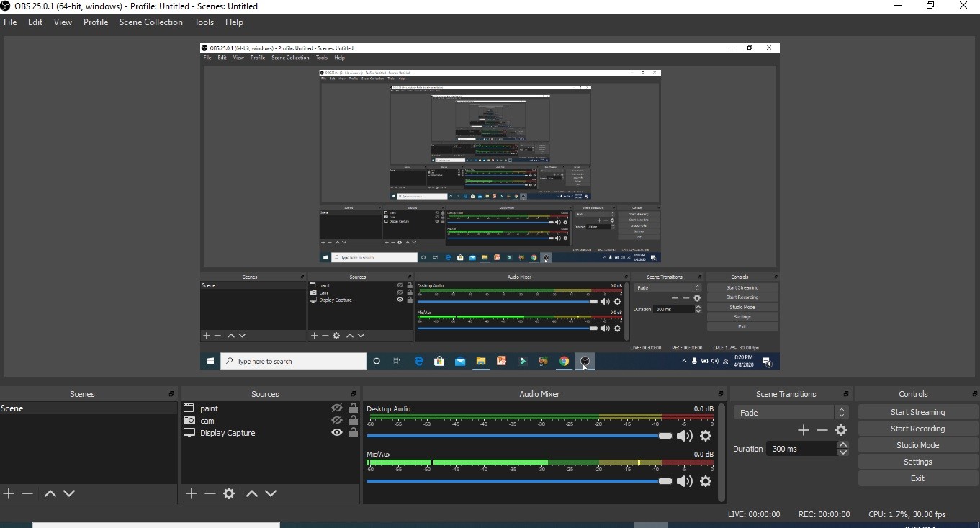The image size is (980, 528).
Task: Open Desktop Audio gear settings
Action: [x=706, y=436]
